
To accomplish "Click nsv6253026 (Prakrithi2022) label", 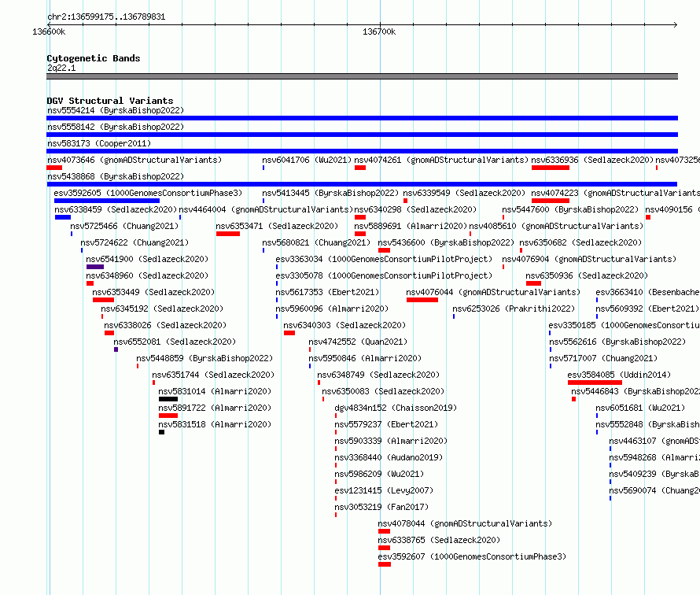I will [x=514, y=309].
